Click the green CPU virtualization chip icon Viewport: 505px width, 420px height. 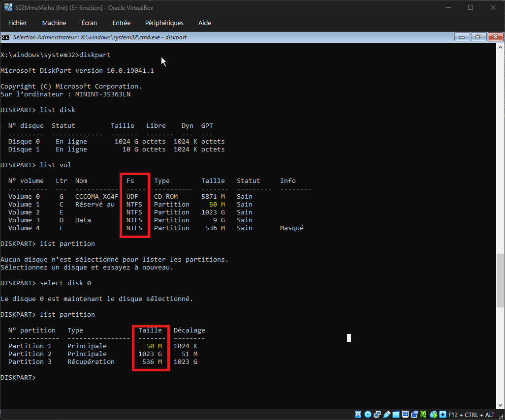point(424,415)
